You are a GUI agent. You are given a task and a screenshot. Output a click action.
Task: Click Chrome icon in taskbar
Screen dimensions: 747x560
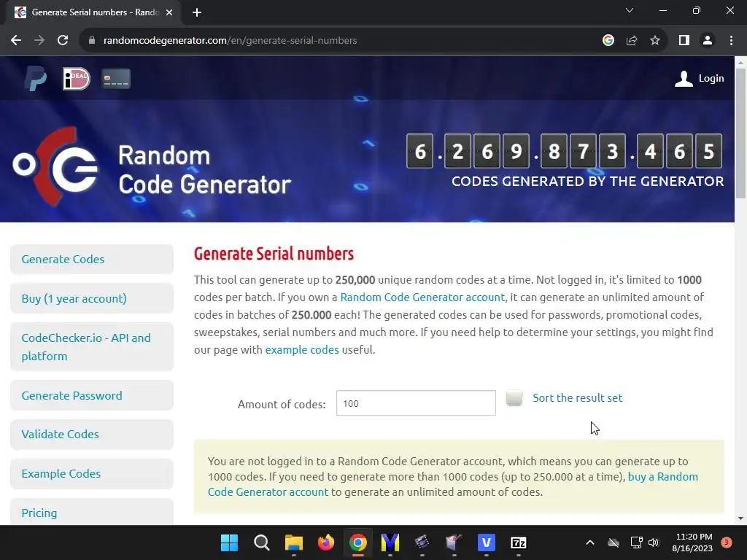click(x=357, y=542)
